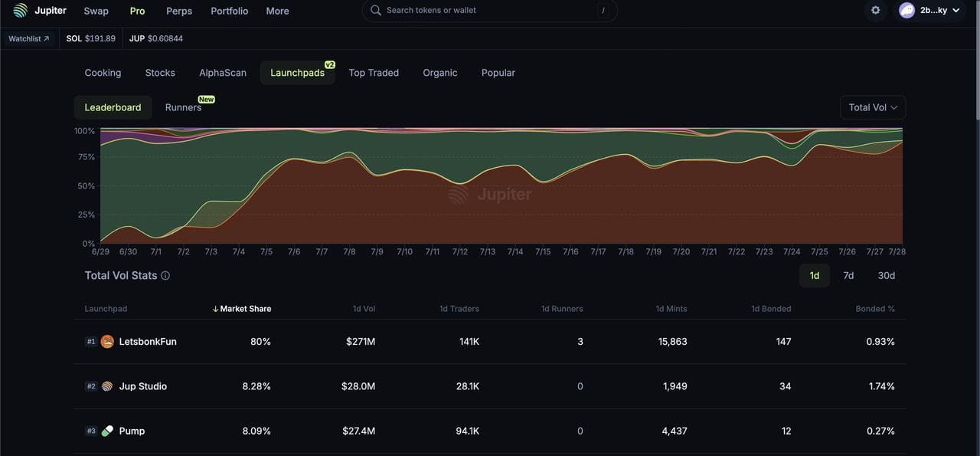Screen dimensions: 980x456
Task: Switch stats to 30d timeframe
Action: tap(886, 276)
